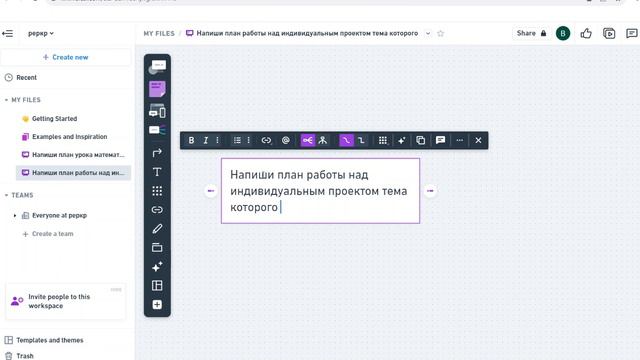640x360 pixels.
Task: Click the Share button
Action: [531, 33]
